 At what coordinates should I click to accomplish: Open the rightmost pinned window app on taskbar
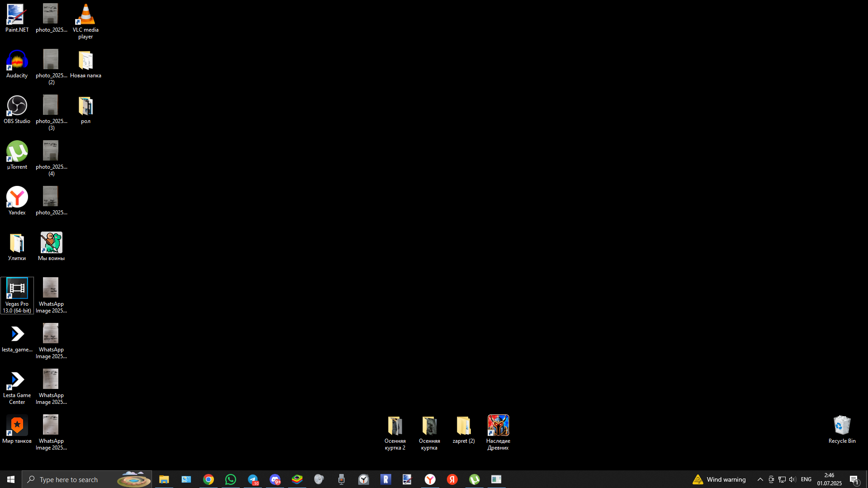[x=496, y=479]
